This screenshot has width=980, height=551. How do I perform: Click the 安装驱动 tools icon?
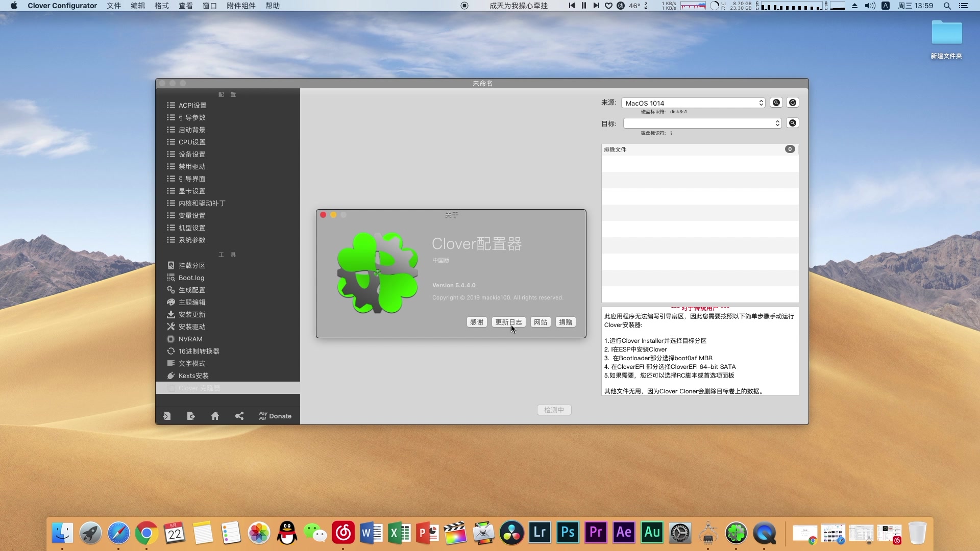[171, 327]
